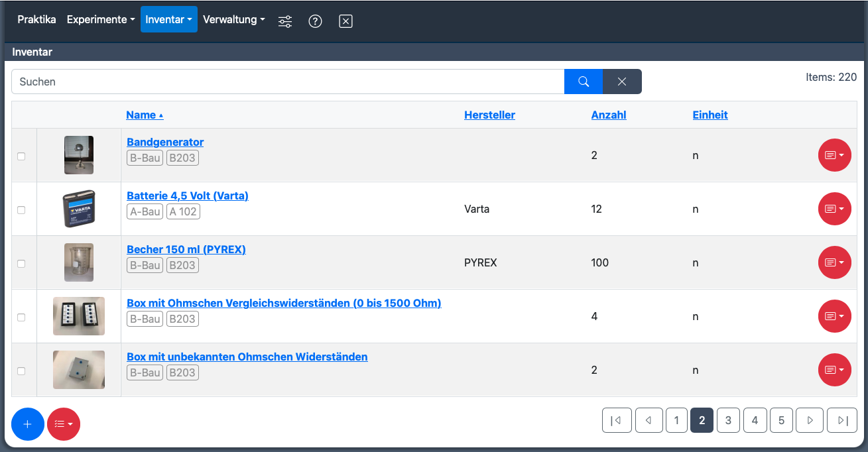The width and height of the screenshot is (868, 452).
Task: Click the search magnifier button
Action: coord(584,82)
